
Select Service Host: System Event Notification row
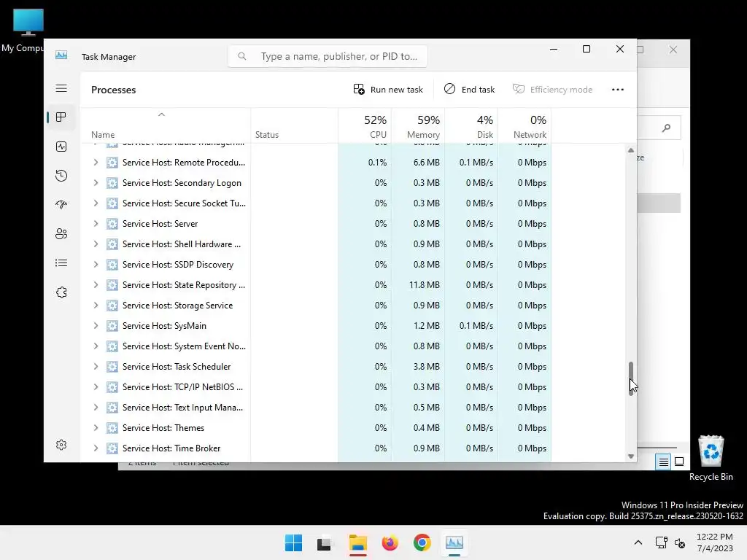tap(317, 346)
